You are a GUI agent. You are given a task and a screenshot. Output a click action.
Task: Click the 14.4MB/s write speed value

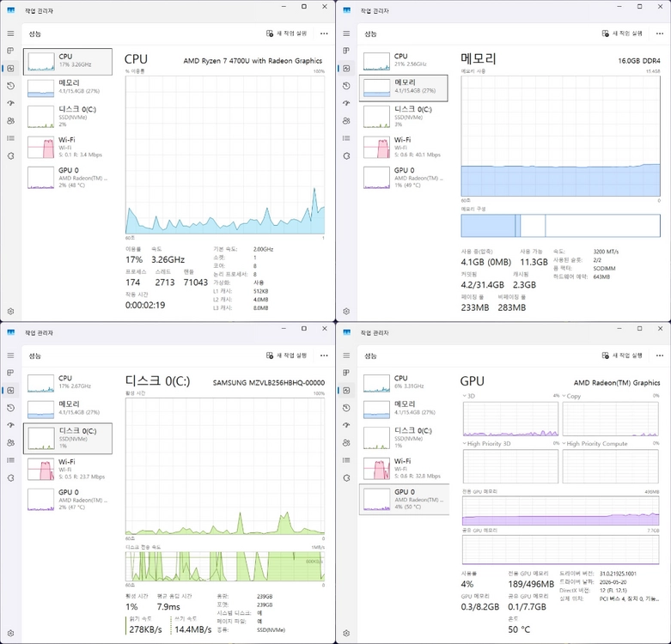click(x=193, y=629)
